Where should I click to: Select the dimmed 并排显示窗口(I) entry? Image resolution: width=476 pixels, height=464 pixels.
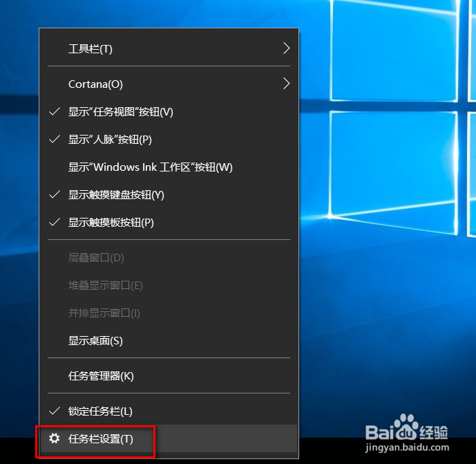tap(169, 313)
